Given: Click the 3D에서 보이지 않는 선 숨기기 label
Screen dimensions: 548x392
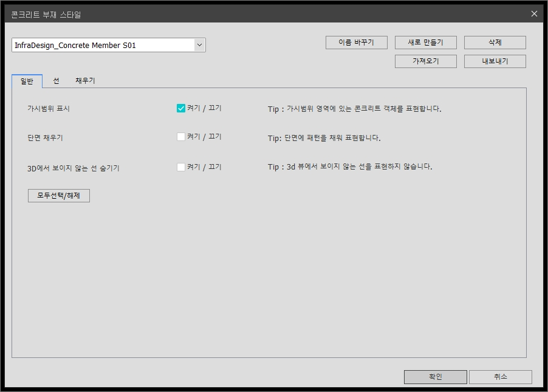Looking at the screenshot, I should 74,168.
